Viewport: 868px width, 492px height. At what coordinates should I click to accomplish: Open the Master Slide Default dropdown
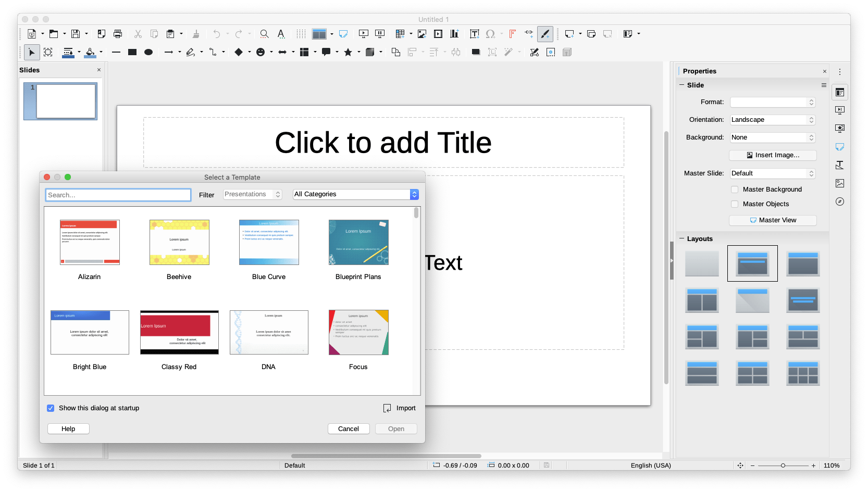tap(773, 173)
